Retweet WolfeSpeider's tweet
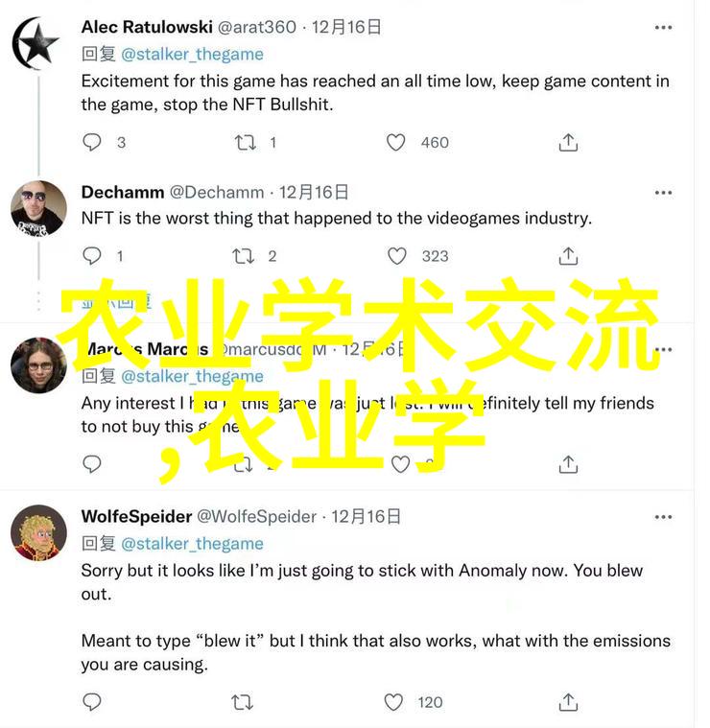This screenshot has width=710, height=728. pyautogui.click(x=243, y=702)
